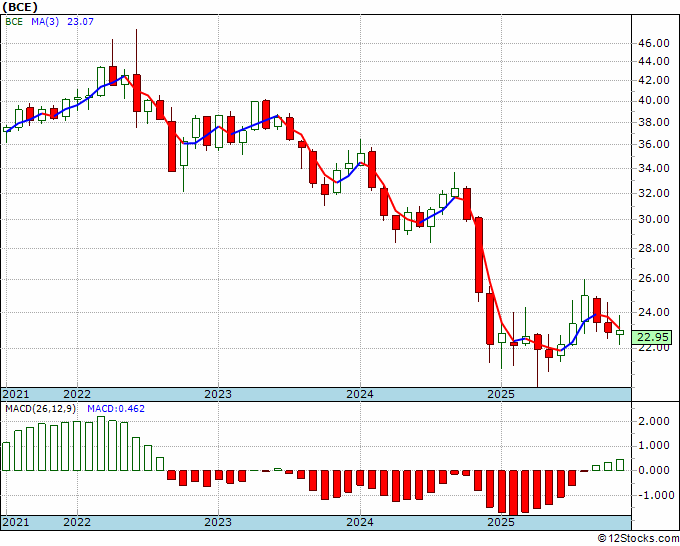Select the highlighted current price 22.95
This screenshot has width=680, height=546.
click(652, 337)
